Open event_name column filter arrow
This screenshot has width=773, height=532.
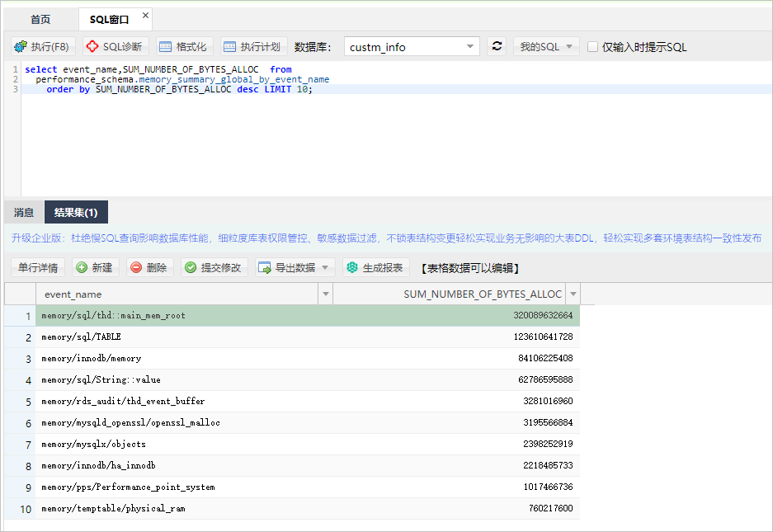pyautogui.click(x=325, y=294)
